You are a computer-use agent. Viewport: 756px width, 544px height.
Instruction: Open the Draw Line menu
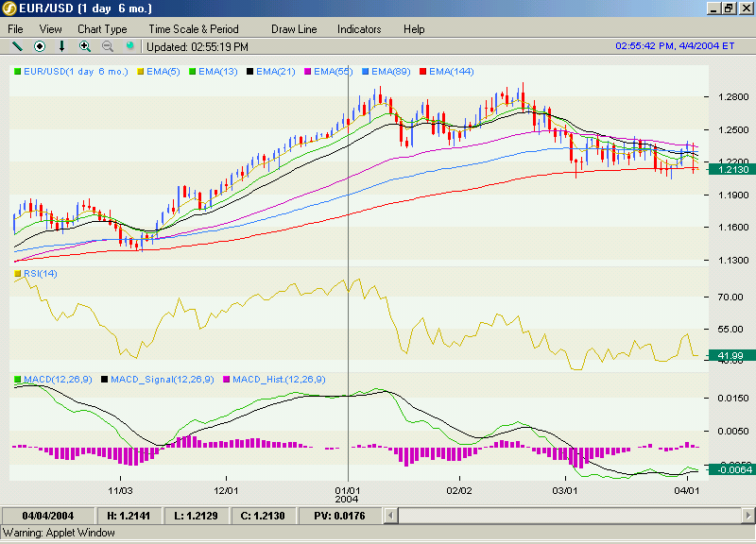(294, 29)
